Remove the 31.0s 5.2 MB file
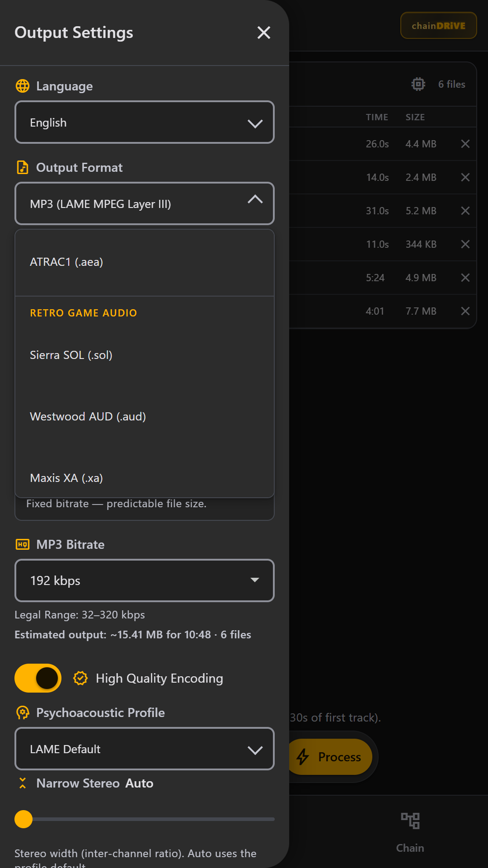This screenshot has height=868, width=488. point(465,211)
